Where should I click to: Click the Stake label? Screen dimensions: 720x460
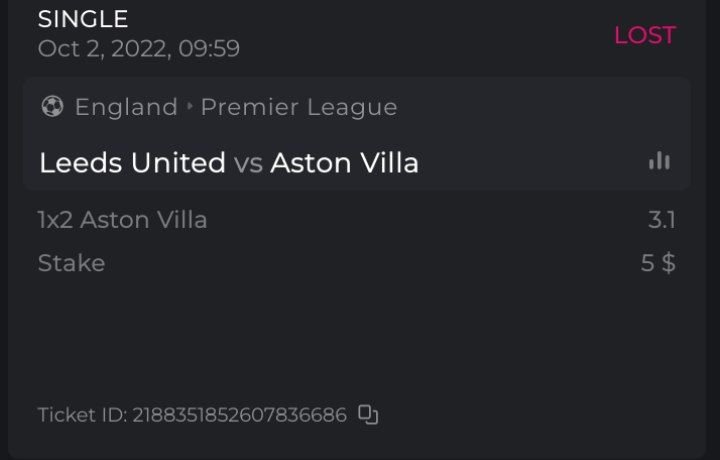coord(71,264)
